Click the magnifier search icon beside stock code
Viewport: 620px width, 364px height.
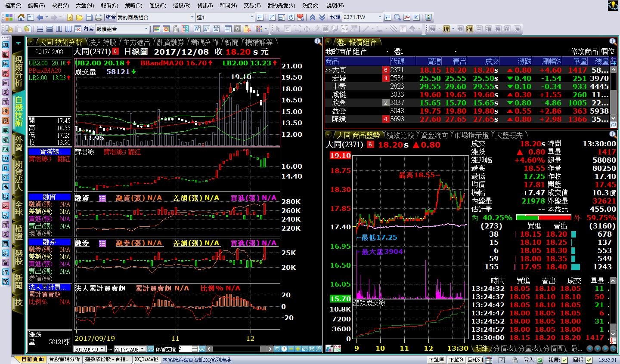coord(397,18)
